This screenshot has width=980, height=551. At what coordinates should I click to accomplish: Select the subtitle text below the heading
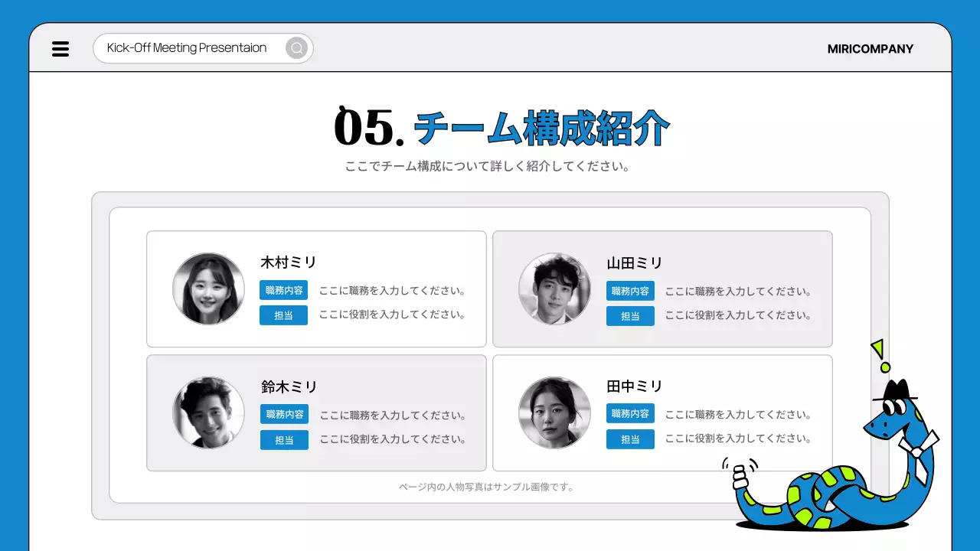pos(488,166)
